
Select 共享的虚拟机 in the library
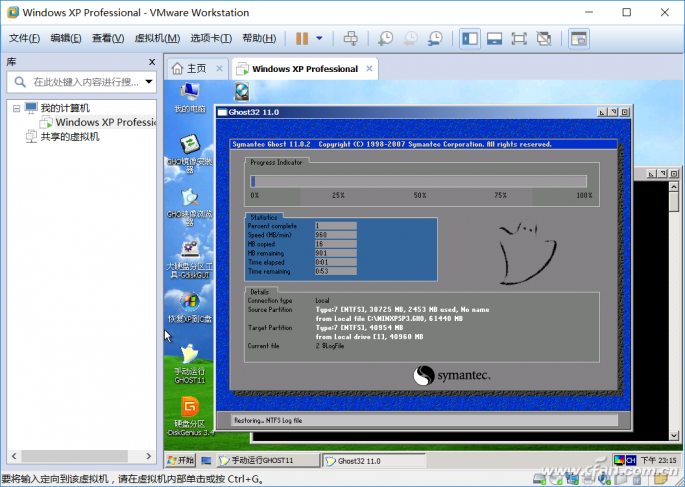point(69,137)
